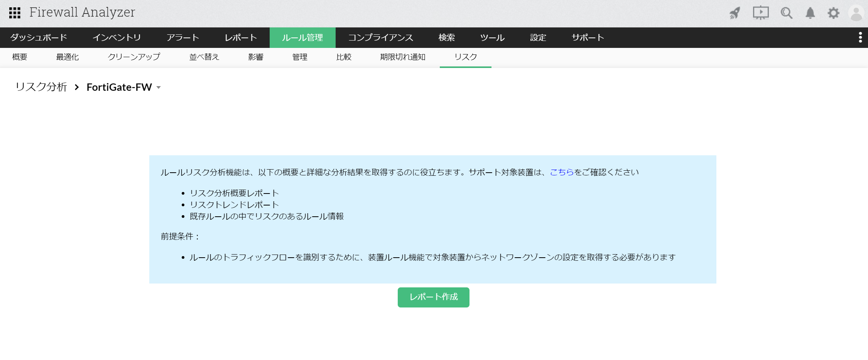Click the rocket quick-start icon
The image size is (868, 360).
tap(735, 13)
